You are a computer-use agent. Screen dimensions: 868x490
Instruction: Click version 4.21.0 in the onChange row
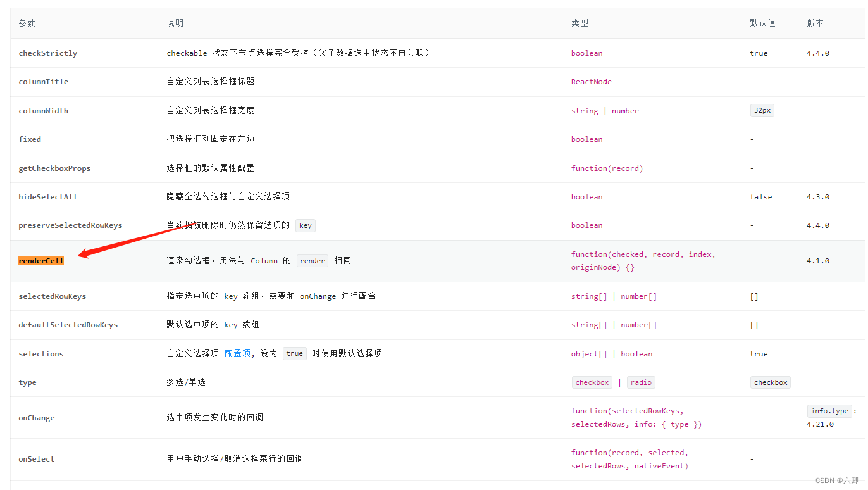click(x=821, y=424)
